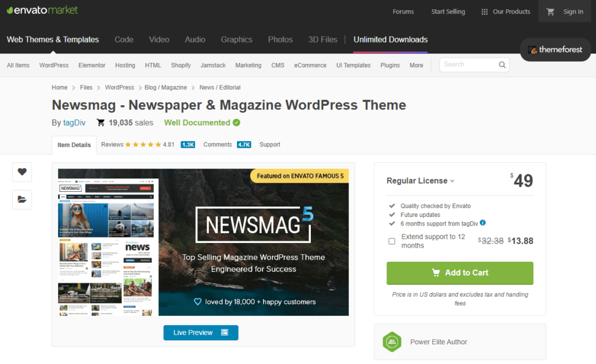Image resolution: width=596 pixels, height=364 pixels.
Task: Select the Jamstack category
Action: (x=213, y=65)
